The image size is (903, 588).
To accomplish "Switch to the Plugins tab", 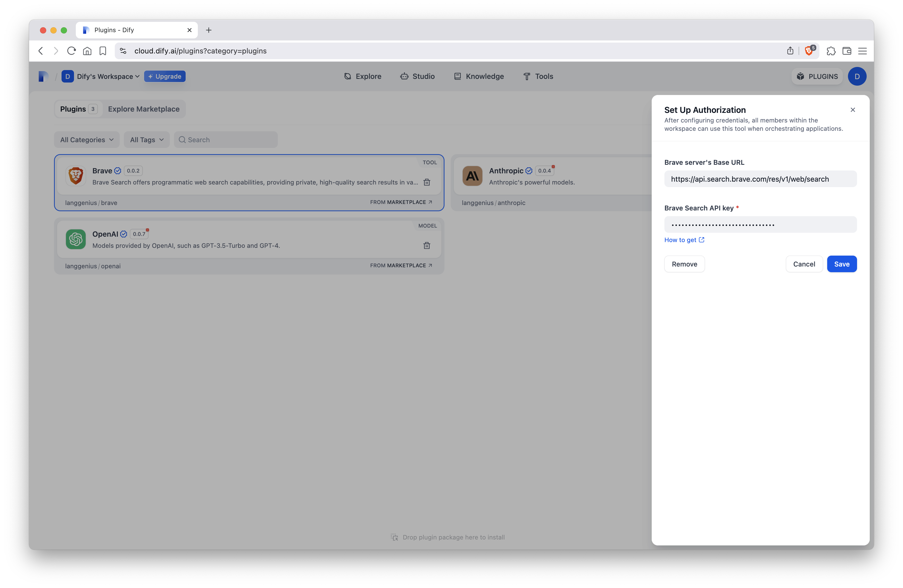I will (x=78, y=109).
